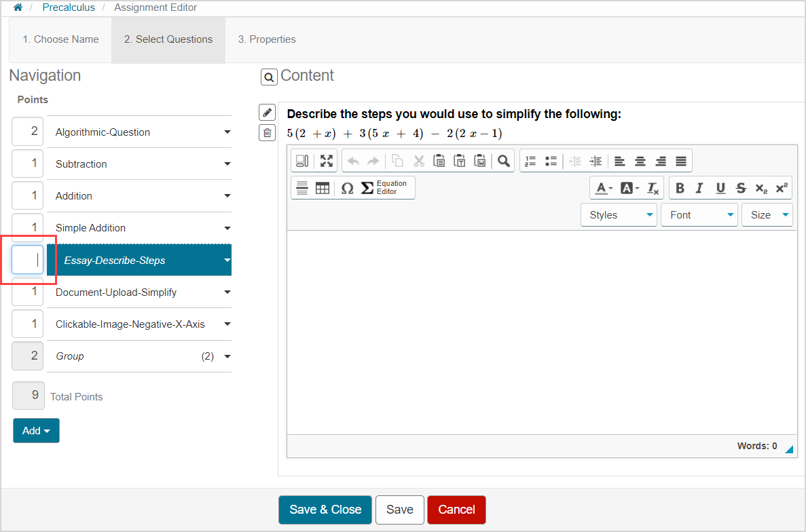Open the Equation Editor
This screenshot has height=532, width=806.
tap(384, 188)
